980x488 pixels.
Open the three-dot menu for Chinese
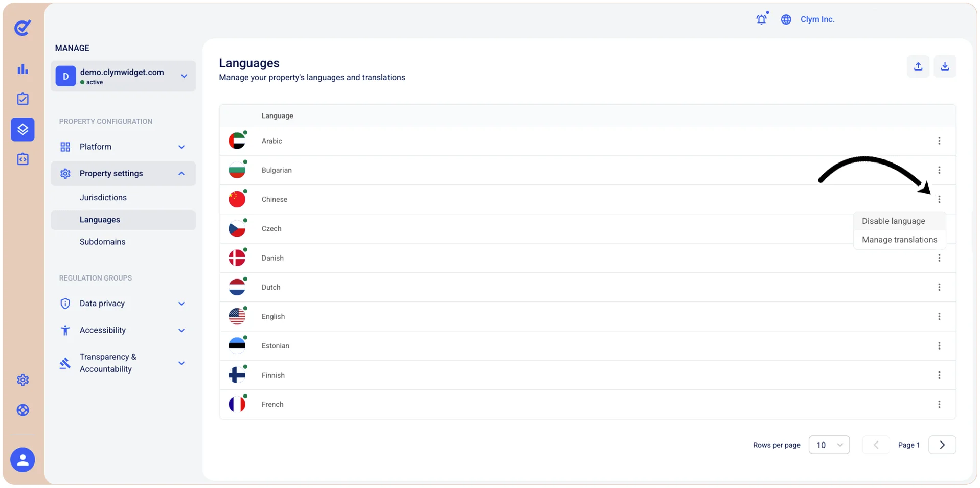tap(939, 199)
